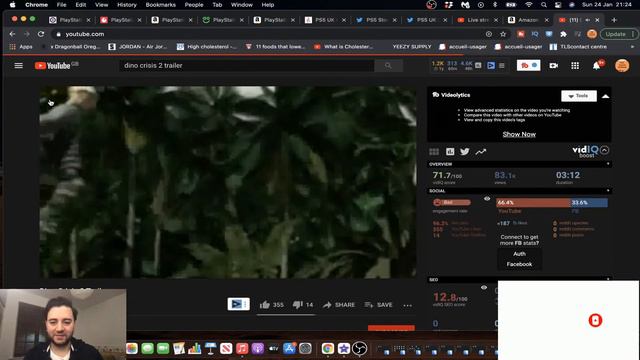Like the video with thumbs up 355

(x=271, y=305)
